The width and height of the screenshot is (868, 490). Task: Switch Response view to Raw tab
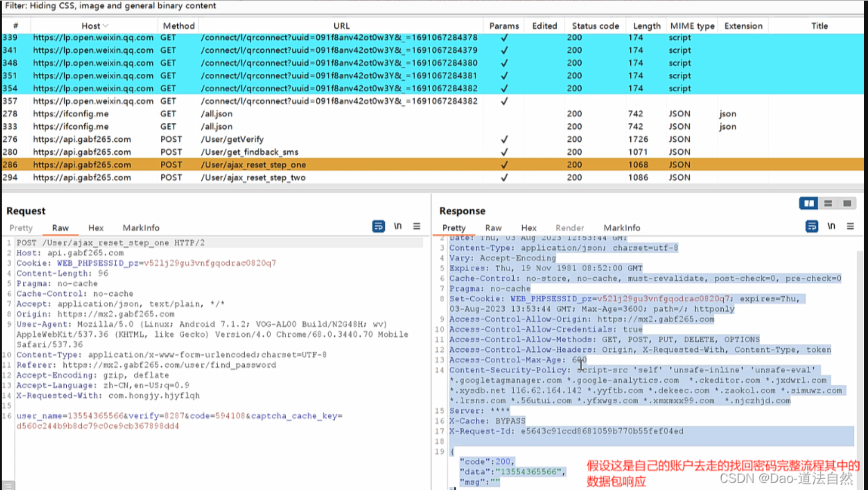(x=493, y=228)
